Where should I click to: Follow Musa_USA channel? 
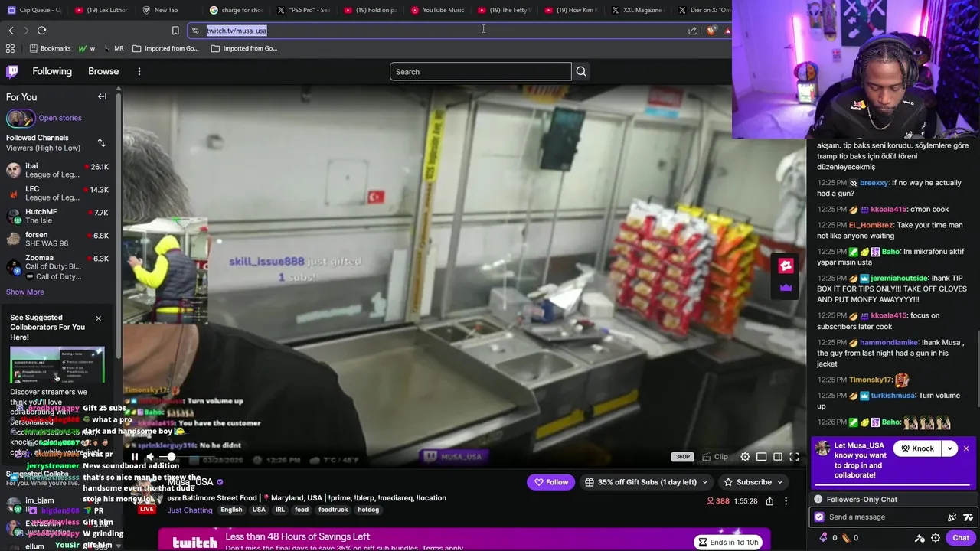click(551, 482)
